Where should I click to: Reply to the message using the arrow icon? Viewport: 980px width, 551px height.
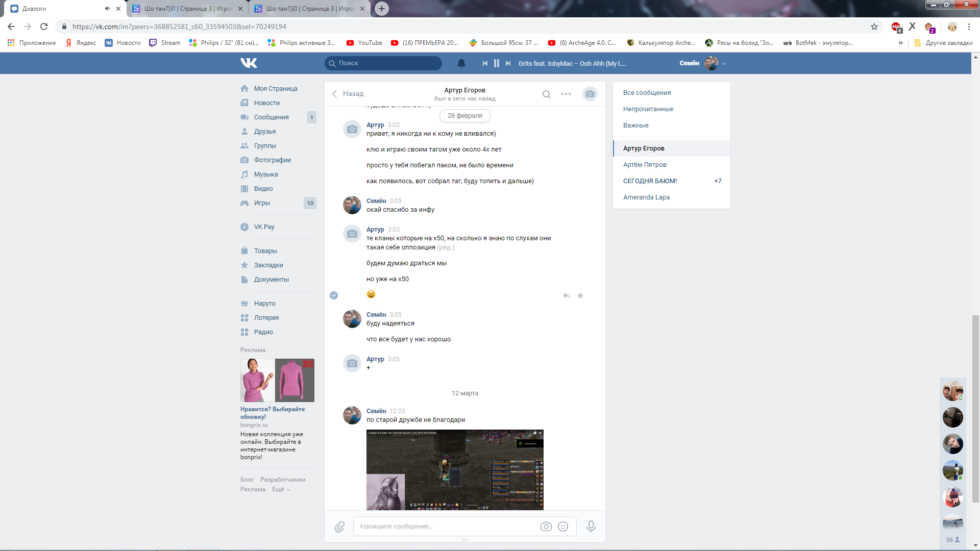[x=566, y=295]
